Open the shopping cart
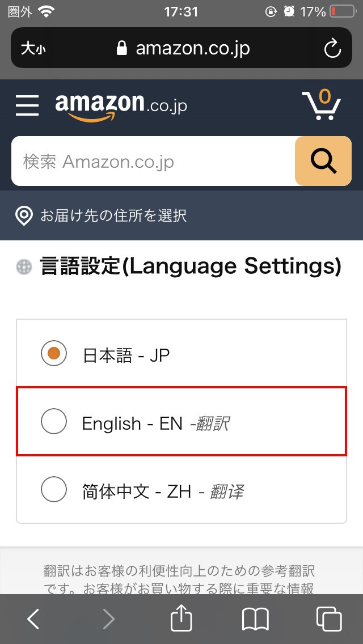The height and width of the screenshot is (644, 363). pyautogui.click(x=322, y=105)
